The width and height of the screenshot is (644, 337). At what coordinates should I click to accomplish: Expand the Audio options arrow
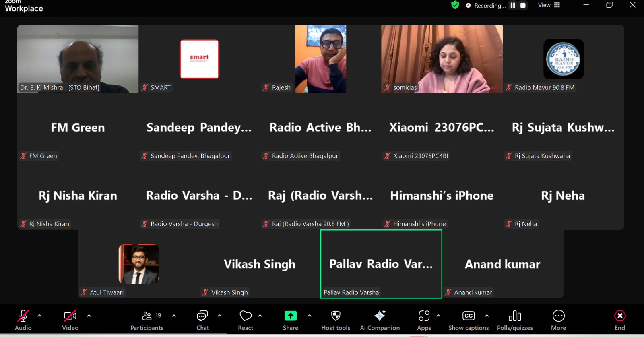(x=39, y=316)
